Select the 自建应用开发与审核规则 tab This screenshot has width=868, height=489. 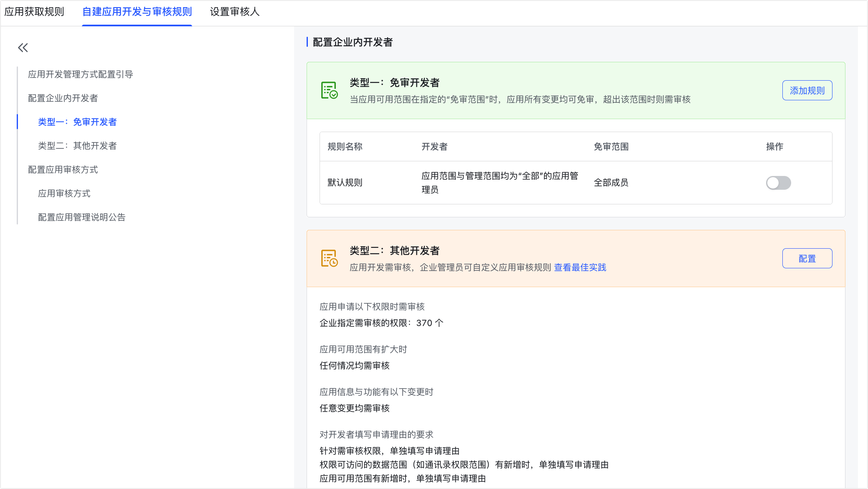(x=137, y=12)
